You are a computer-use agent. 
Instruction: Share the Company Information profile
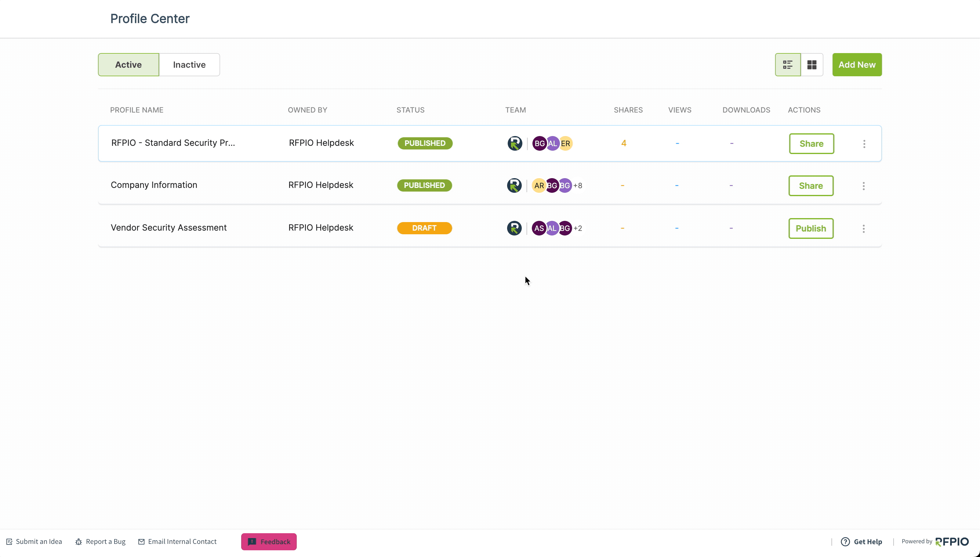coord(811,185)
